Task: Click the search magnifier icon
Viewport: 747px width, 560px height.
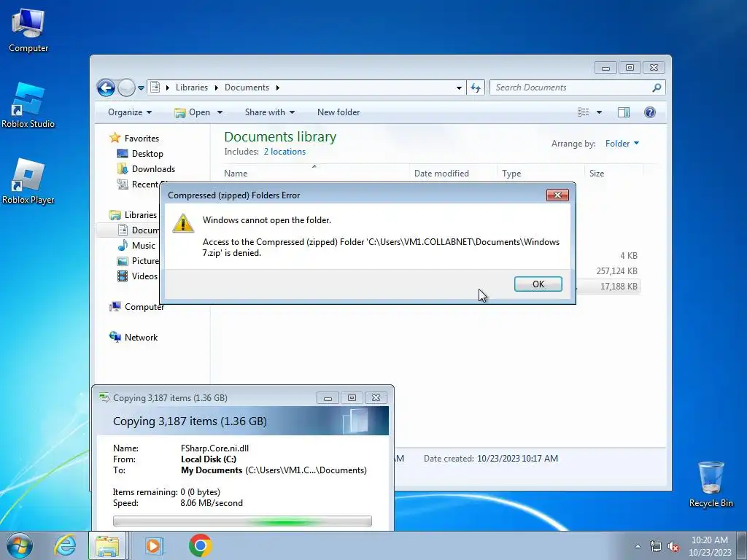Action: click(657, 87)
